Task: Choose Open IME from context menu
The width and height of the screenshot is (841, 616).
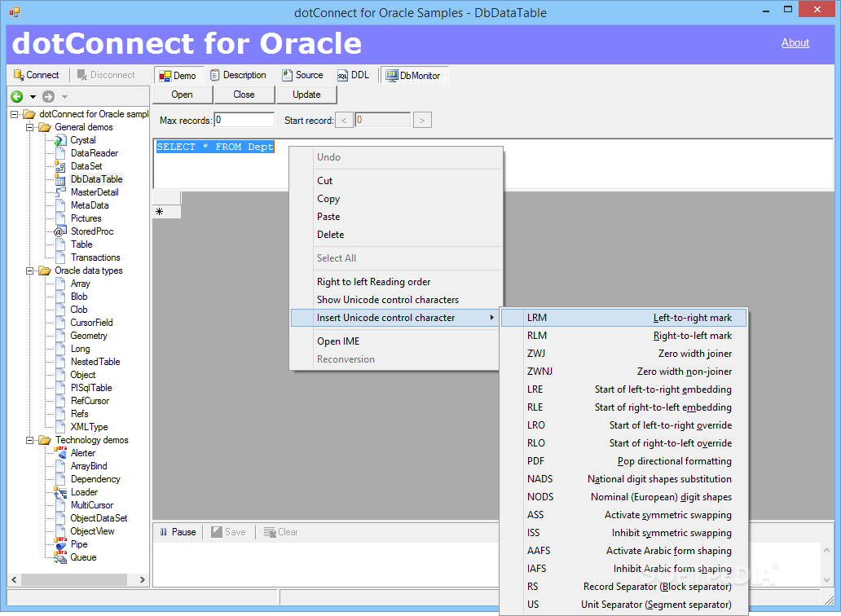Action: tap(396, 341)
